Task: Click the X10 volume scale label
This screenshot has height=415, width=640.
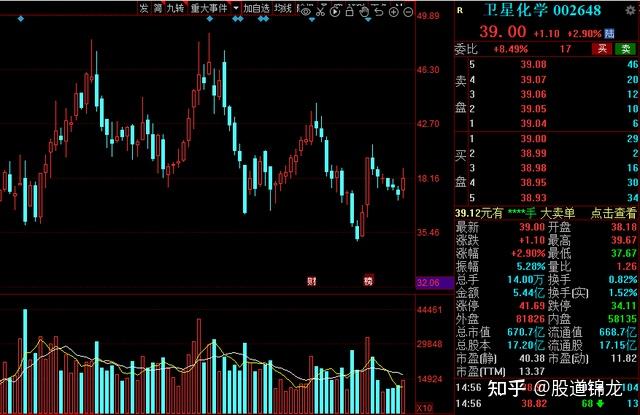Action: pos(425,408)
